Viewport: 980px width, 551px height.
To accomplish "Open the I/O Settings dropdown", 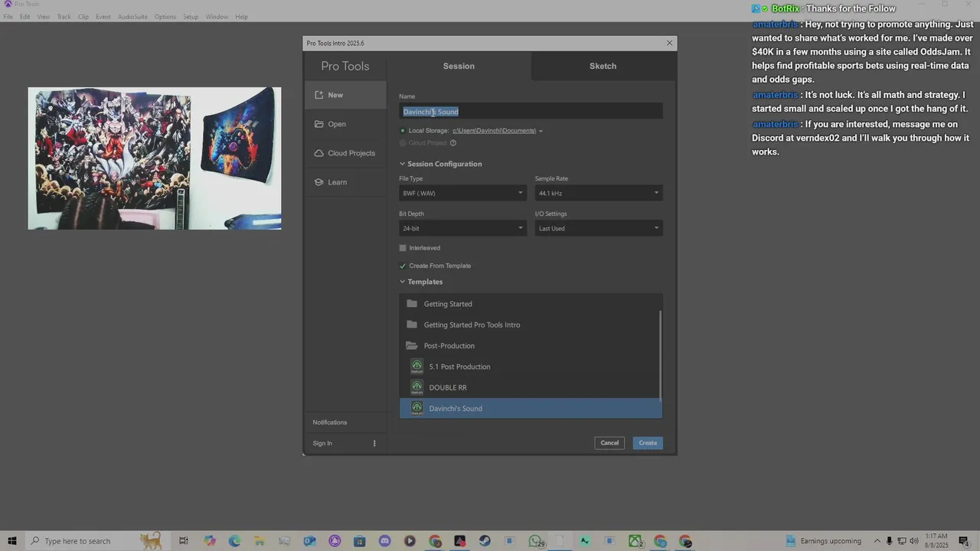I will pos(598,228).
